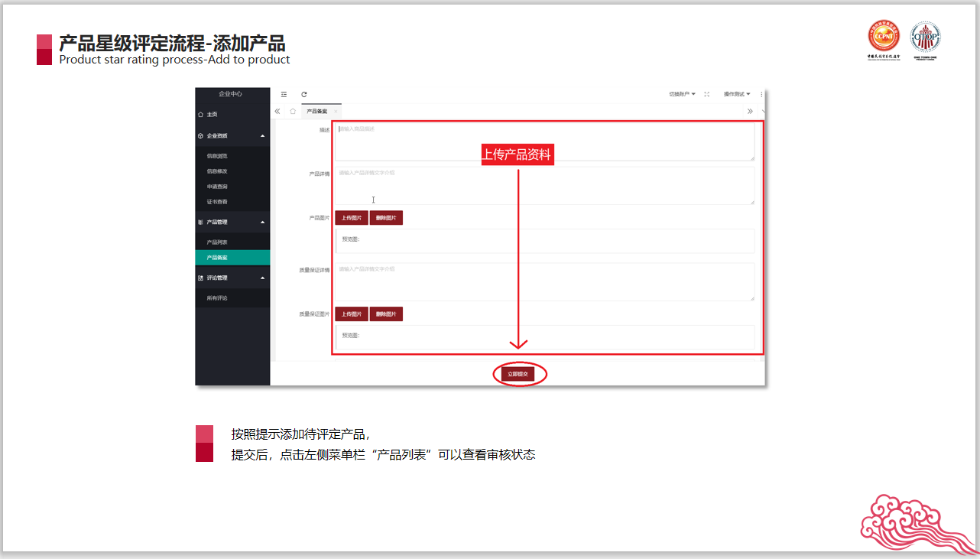Open the vertical dots more menu
This screenshot has width=980, height=559.
(761, 94)
